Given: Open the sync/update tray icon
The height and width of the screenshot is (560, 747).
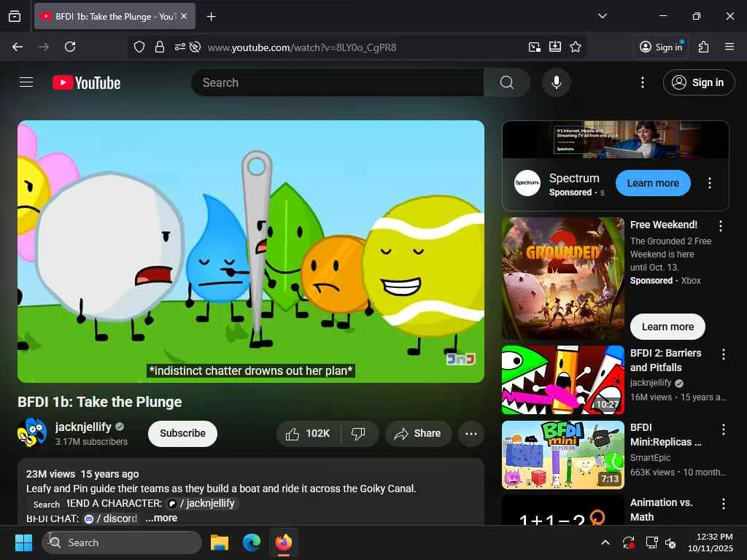Looking at the screenshot, I should point(628,542).
